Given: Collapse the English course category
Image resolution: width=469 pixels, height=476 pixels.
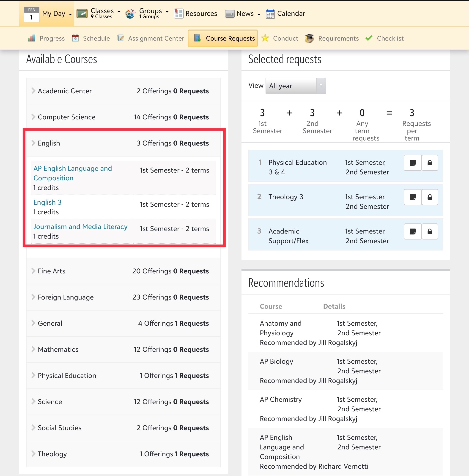Looking at the screenshot, I should (x=123, y=143).
